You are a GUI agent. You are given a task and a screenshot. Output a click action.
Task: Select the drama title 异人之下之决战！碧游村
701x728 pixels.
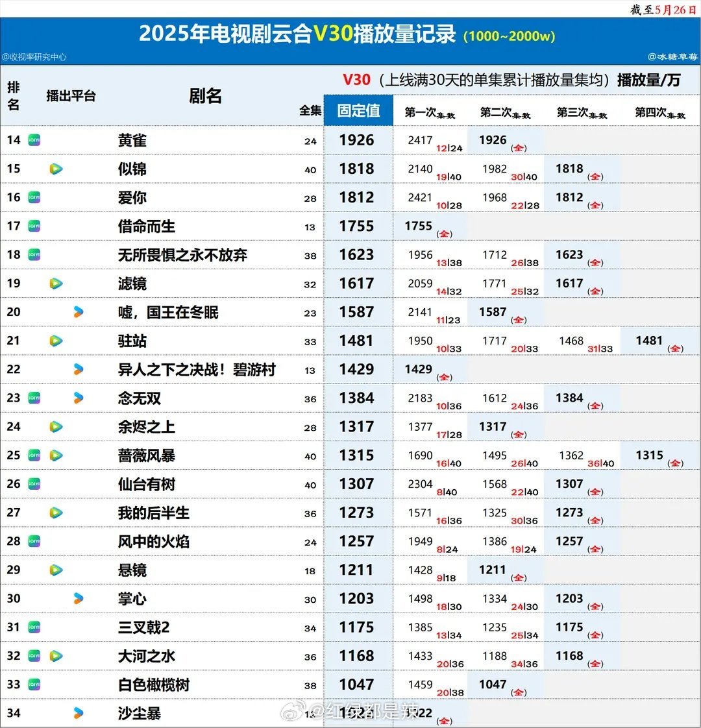(x=197, y=370)
